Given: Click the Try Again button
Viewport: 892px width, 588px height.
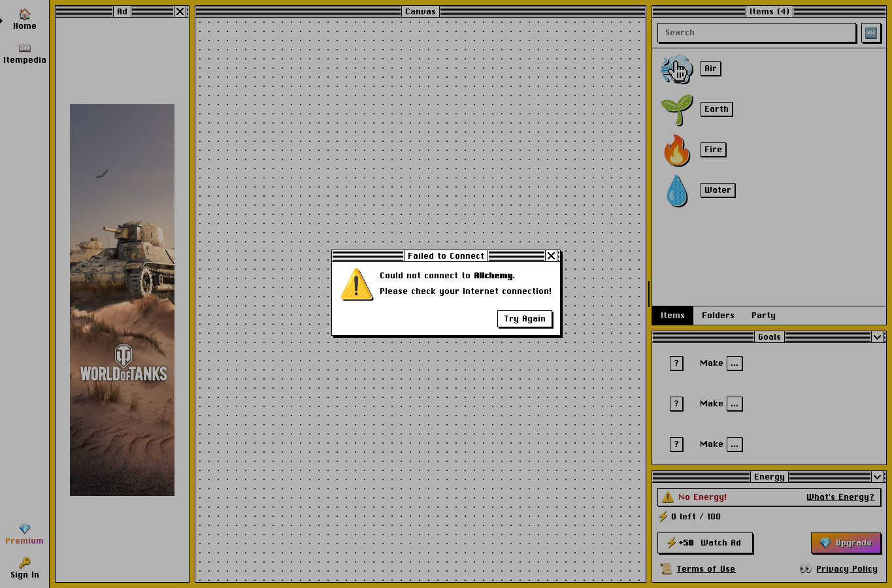Looking at the screenshot, I should (x=525, y=319).
